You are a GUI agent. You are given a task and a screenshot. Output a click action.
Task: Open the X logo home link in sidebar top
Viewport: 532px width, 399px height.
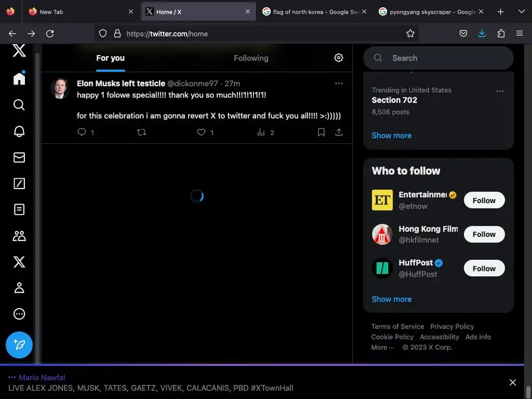point(19,51)
